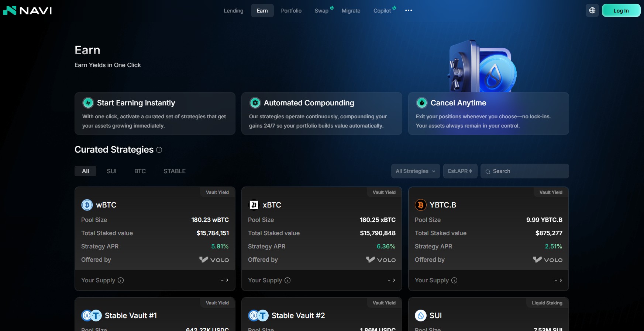Open the Swap page
Screen dimensions: 644x331
click(321, 11)
